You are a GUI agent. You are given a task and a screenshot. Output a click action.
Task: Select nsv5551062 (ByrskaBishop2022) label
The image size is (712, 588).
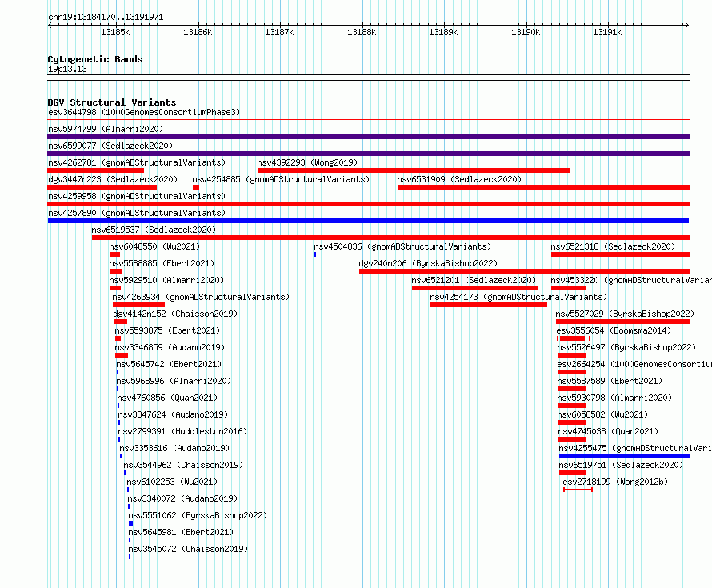click(x=198, y=515)
